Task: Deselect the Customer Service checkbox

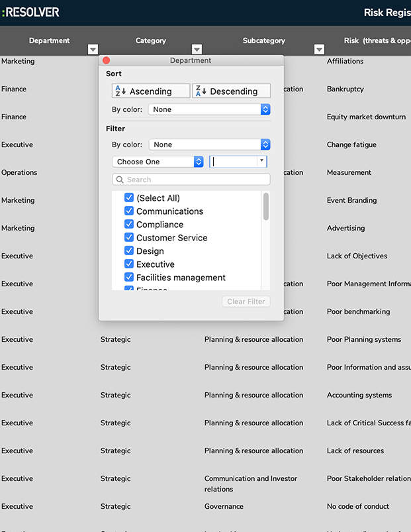Action: (x=129, y=238)
